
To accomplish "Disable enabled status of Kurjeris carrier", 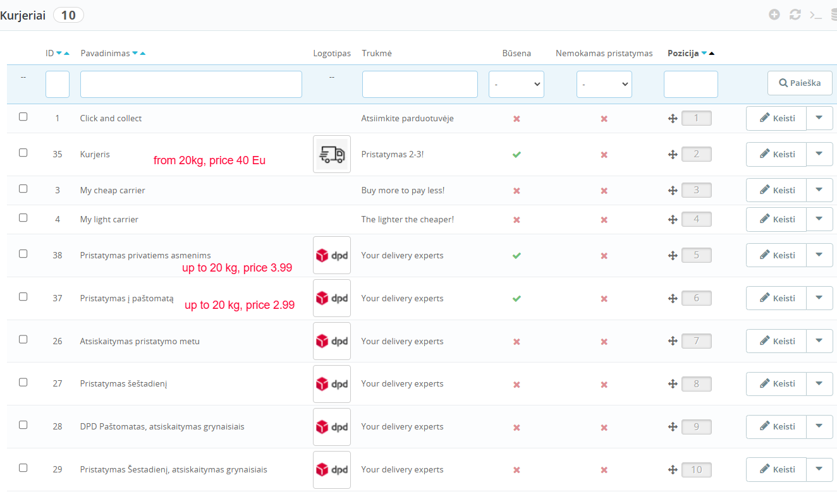I will (x=516, y=155).
